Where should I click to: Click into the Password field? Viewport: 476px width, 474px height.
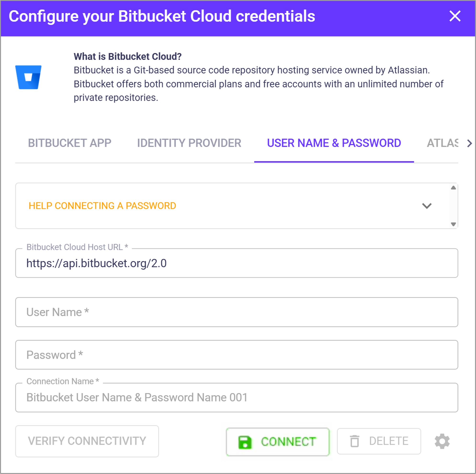coord(237,355)
